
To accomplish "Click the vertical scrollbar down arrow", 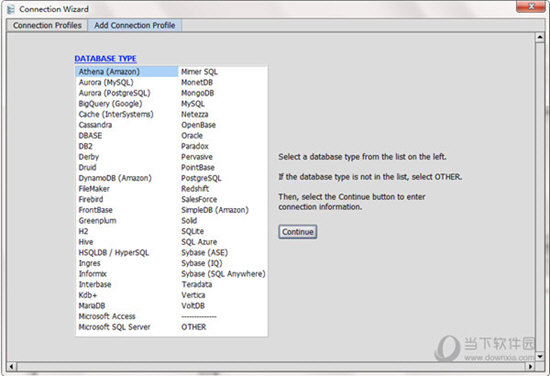I will [x=540, y=356].
